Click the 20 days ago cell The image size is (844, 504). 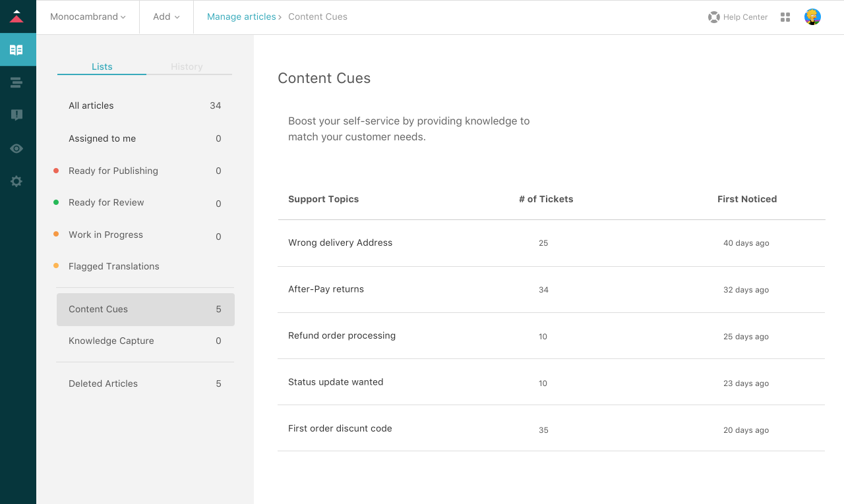[x=746, y=430]
